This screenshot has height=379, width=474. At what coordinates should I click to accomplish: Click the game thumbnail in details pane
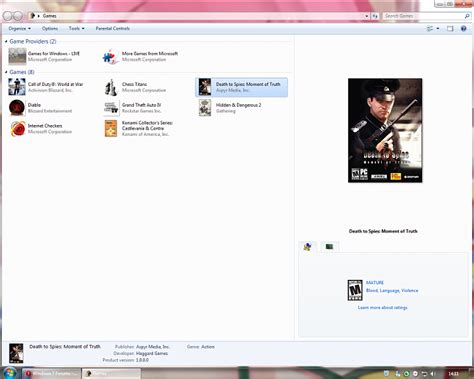(x=16, y=353)
